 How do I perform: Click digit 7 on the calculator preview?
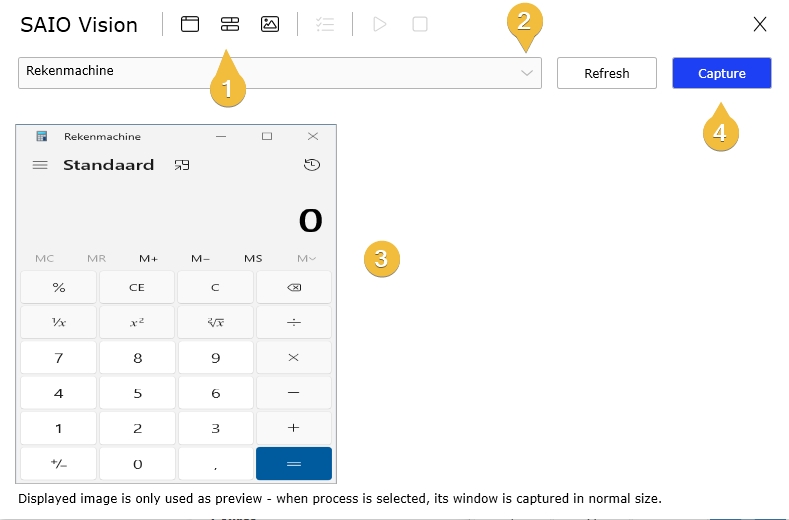point(58,357)
